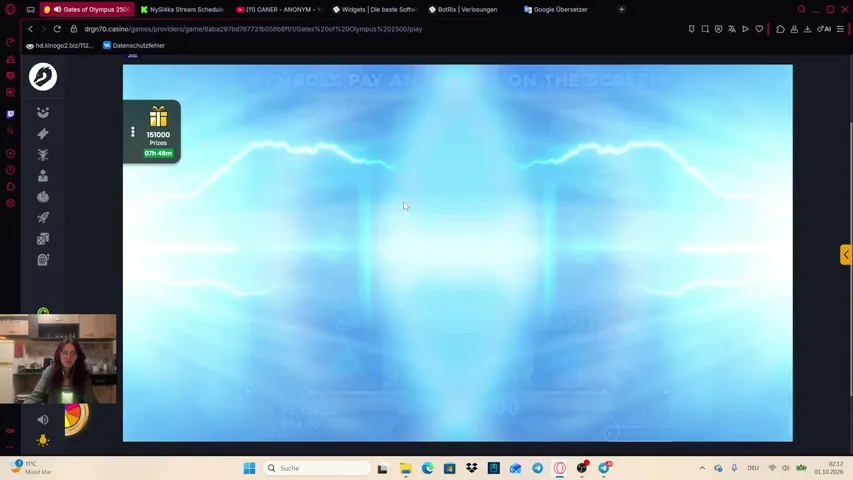Go back to previous page
Viewport: 853px width, 480px height.
tap(30, 29)
